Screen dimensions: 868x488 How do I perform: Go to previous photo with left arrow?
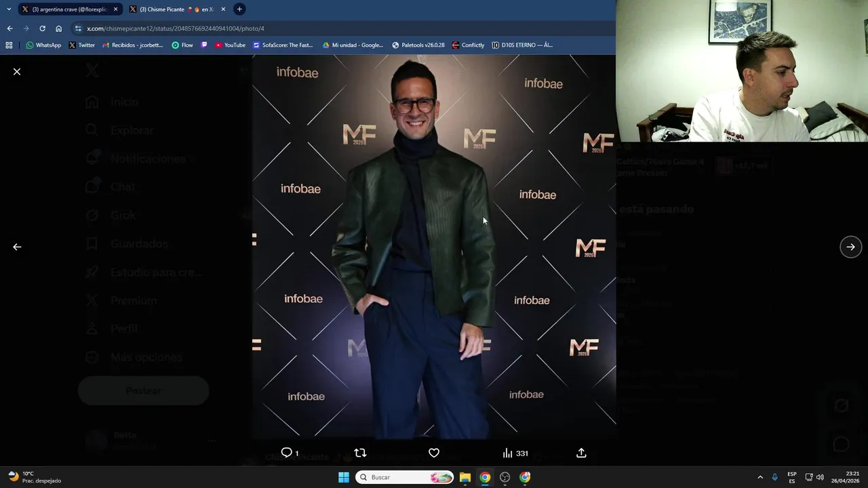[x=17, y=247]
